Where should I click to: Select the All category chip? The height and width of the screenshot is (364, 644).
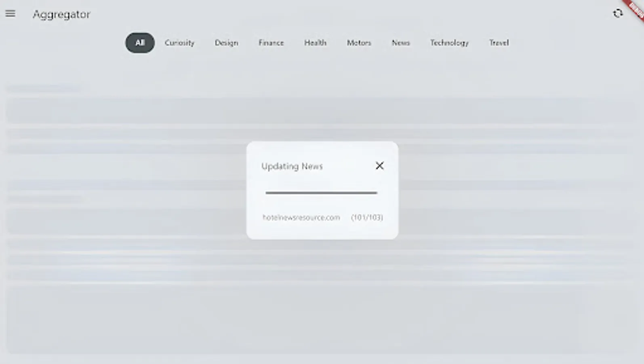pos(140,43)
